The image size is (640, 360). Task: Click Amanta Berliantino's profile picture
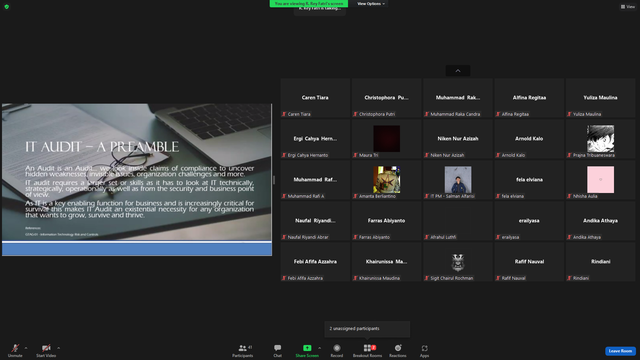pyautogui.click(x=387, y=180)
